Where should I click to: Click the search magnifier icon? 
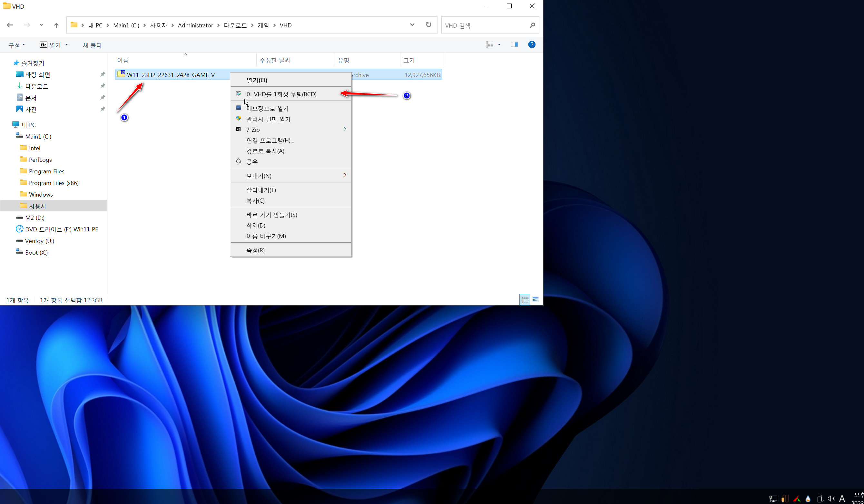point(532,25)
